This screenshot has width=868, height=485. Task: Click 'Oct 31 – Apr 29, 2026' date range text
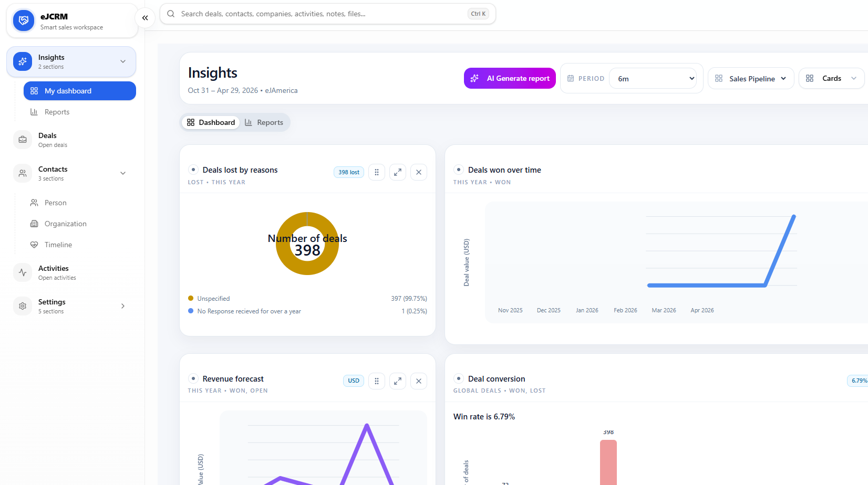click(x=223, y=90)
